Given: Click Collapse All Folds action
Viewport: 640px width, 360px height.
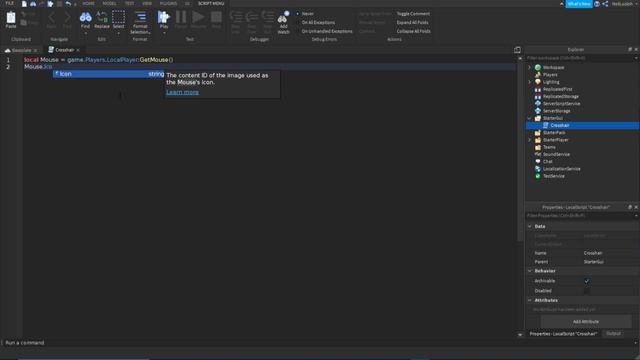Looking at the screenshot, I should click(413, 31).
